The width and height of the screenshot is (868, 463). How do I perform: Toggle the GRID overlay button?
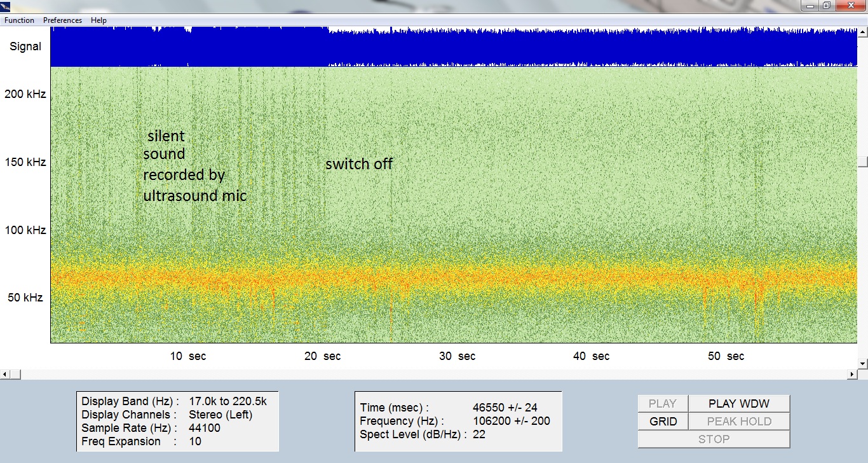pos(663,422)
